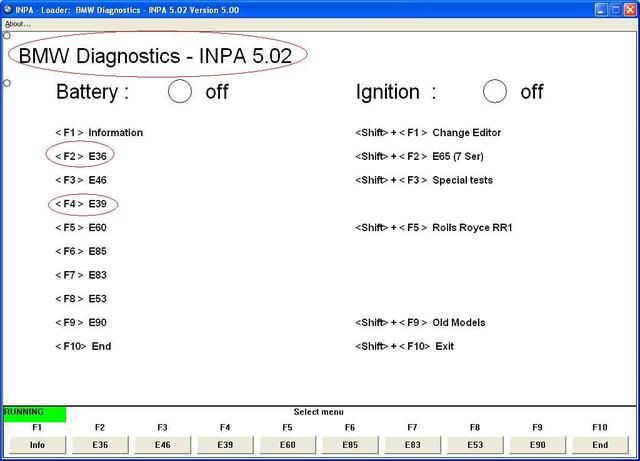This screenshot has width=640, height=461.
Task: Click the E85 button under F6
Action: click(350, 445)
